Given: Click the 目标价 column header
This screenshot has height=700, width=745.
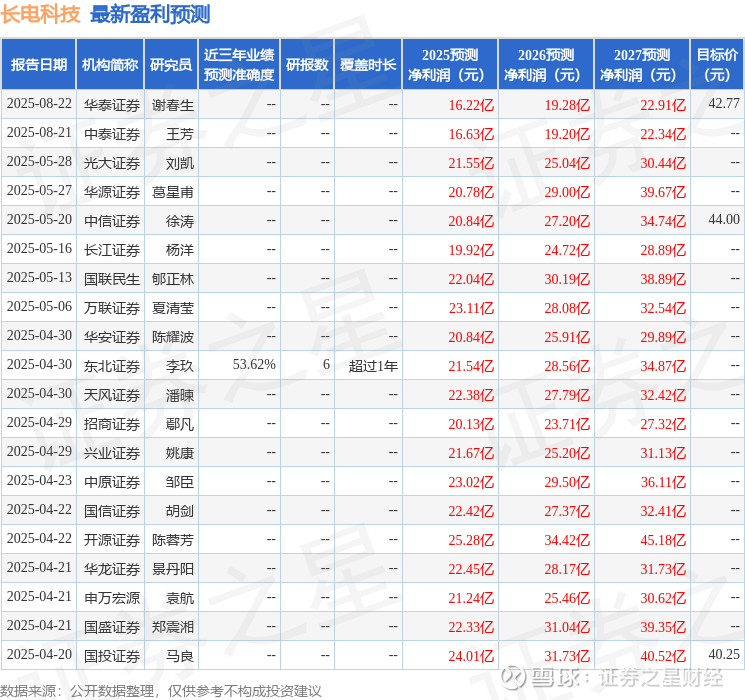Looking at the screenshot, I should (x=717, y=65).
